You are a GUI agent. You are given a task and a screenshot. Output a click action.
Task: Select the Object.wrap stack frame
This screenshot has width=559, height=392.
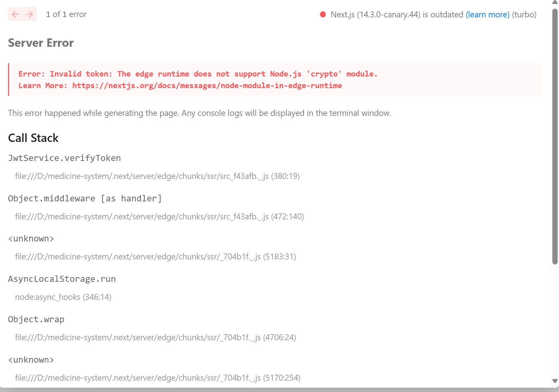(x=36, y=319)
